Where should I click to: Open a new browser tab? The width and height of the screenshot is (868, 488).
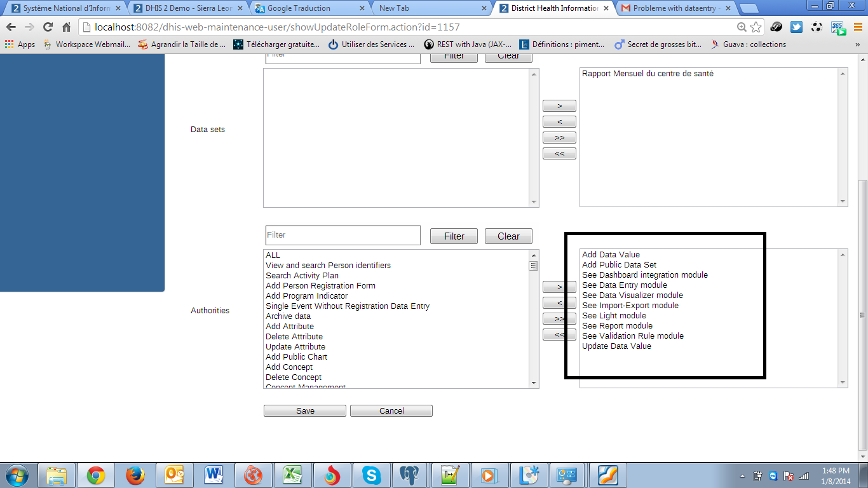point(749,8)
